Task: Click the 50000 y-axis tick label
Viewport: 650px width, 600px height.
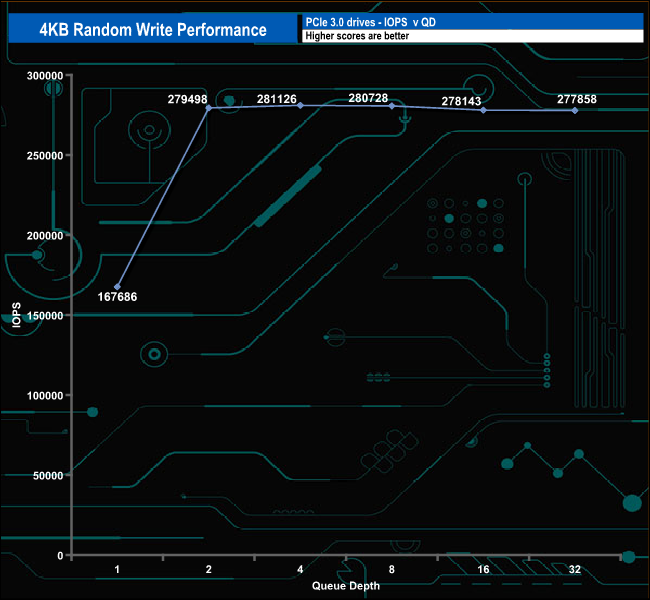Action: pos(48,476)
